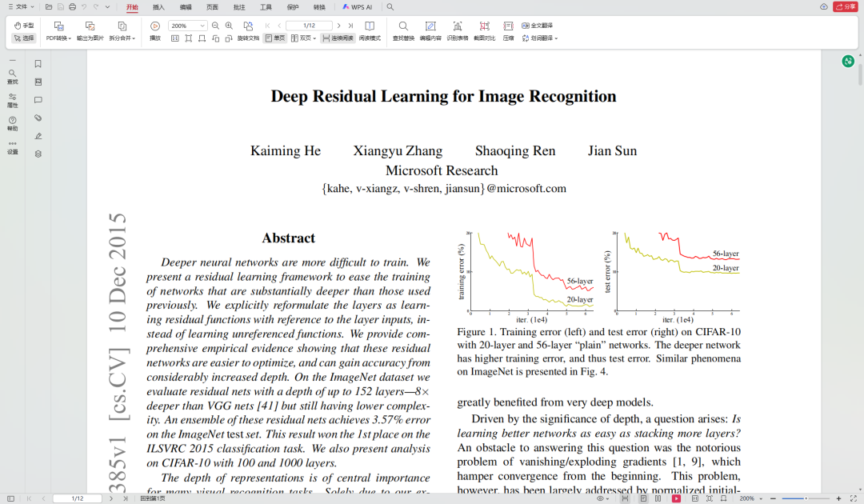Click 编辑内容 edit content tool
The width and height of the screenshot is (864, 504).
[430, 31]
